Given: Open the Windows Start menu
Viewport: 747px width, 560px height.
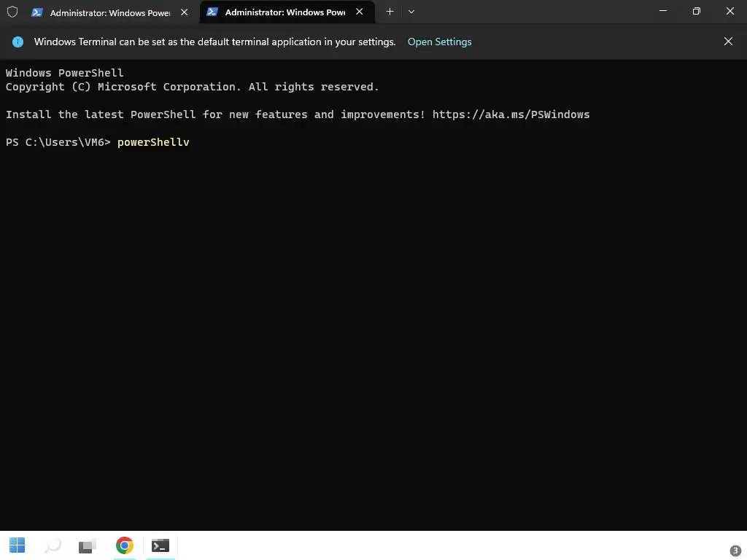Looking at the screenshot, I should tap(18, 545).
